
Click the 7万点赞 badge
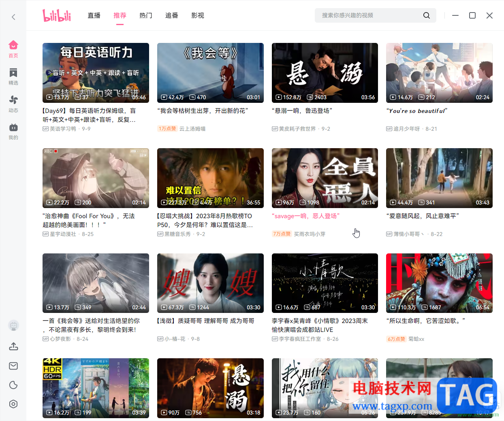282,234
